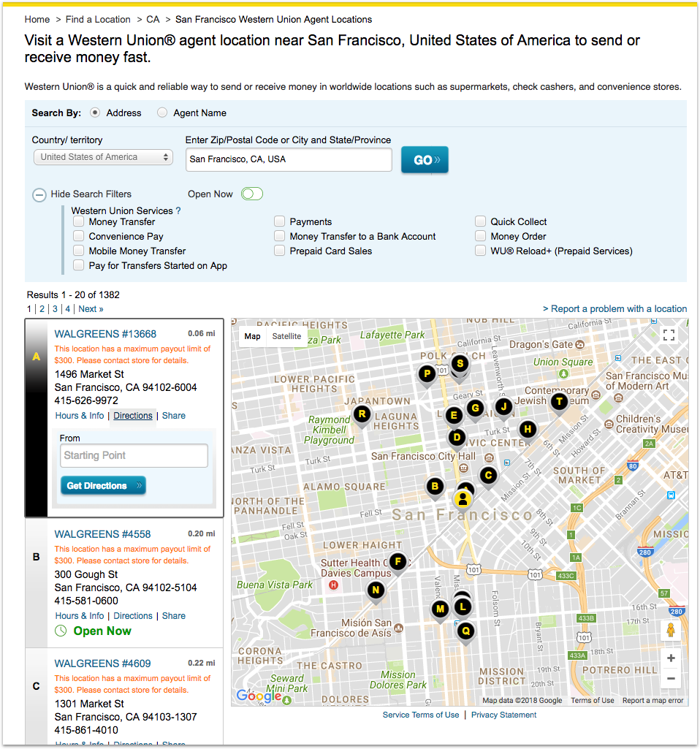Click map marker J
The width and height of the screenshot is (700, 749).
pos(503,407)
